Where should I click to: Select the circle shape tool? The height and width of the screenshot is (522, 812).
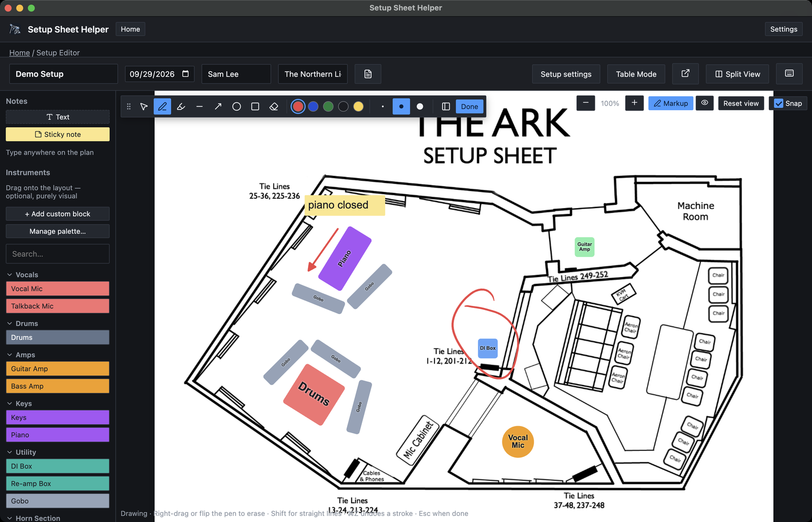pyautogui.click(x=236, y=107)
